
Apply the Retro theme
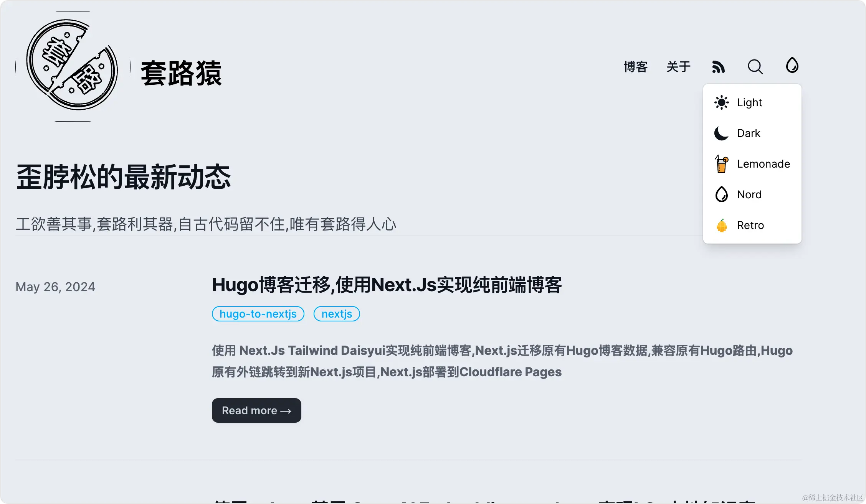pos(750,225)
